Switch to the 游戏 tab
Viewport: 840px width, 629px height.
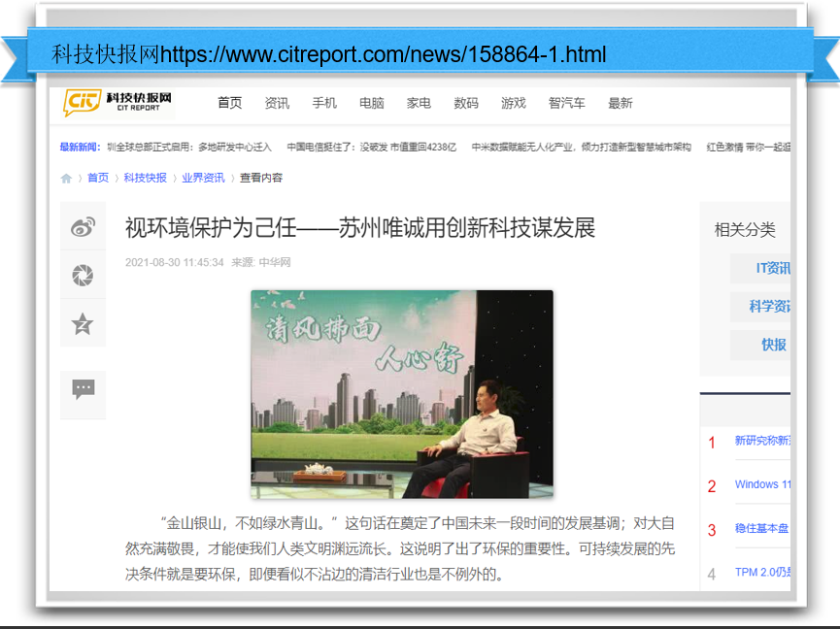(x=514, y=102)
